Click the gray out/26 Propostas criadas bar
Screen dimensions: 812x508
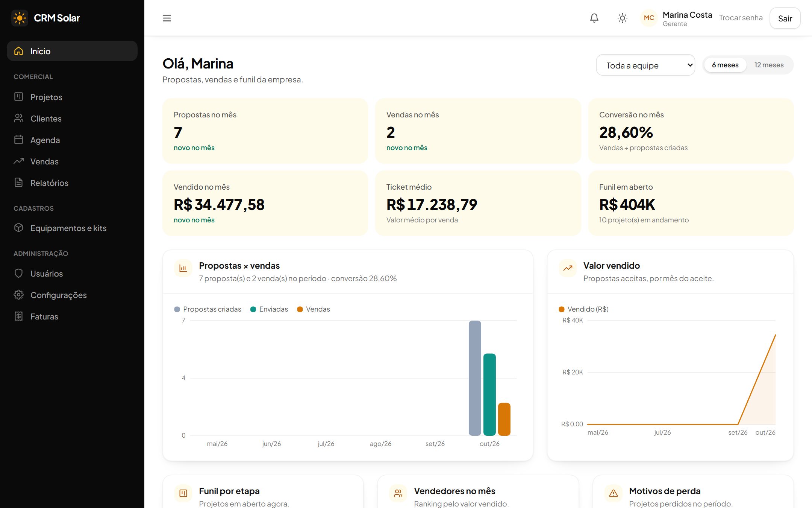(475, 378)
